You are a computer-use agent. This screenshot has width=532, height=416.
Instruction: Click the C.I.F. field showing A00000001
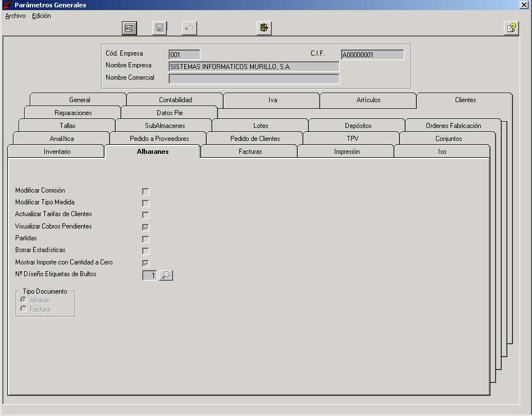[372, 54]
